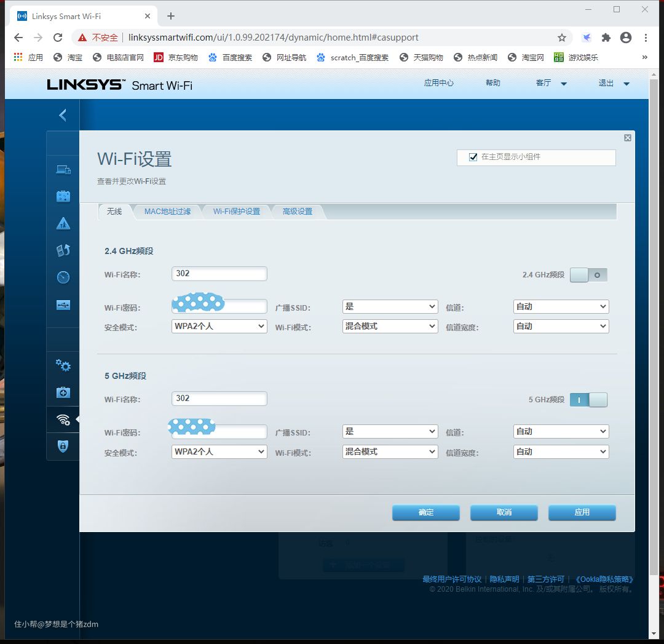Screen dimensions: 664x644
Task: Switch to the MAC地址过滤 tab
Action: [x=167, y=212]
